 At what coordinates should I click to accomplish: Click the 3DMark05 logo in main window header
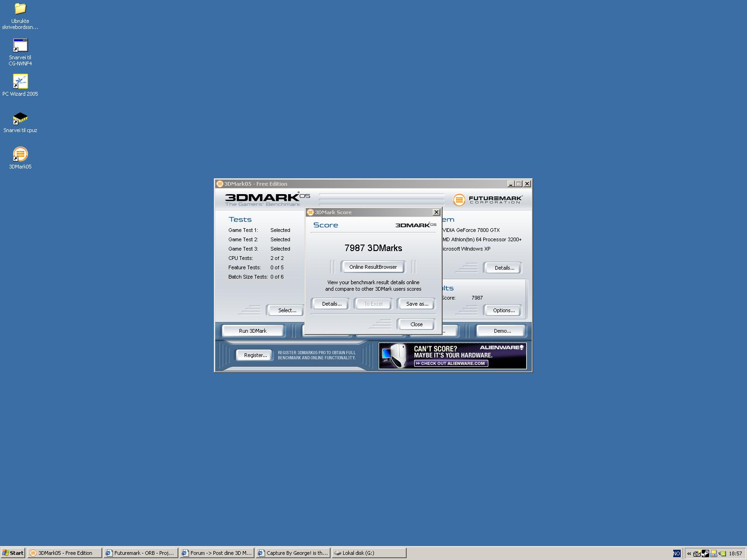point(267,199)
